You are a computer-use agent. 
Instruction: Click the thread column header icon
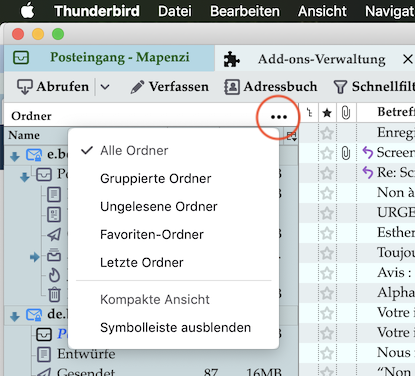click(309, 113)
